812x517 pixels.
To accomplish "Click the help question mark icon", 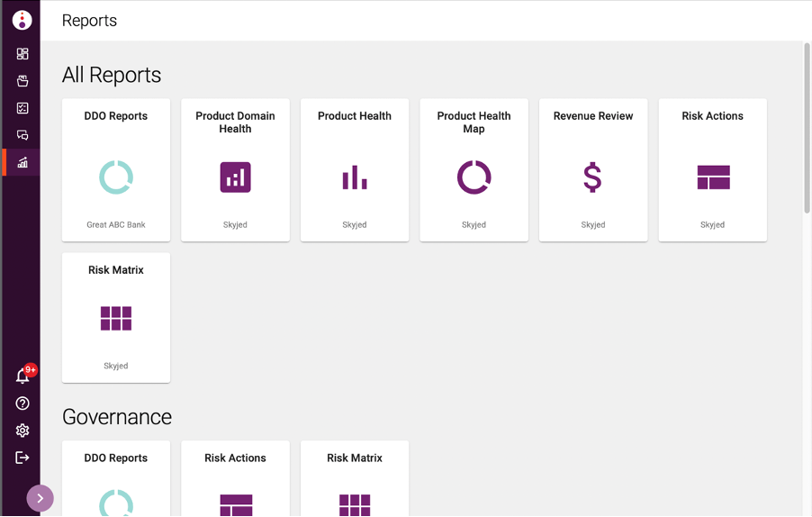I will 23,404.
